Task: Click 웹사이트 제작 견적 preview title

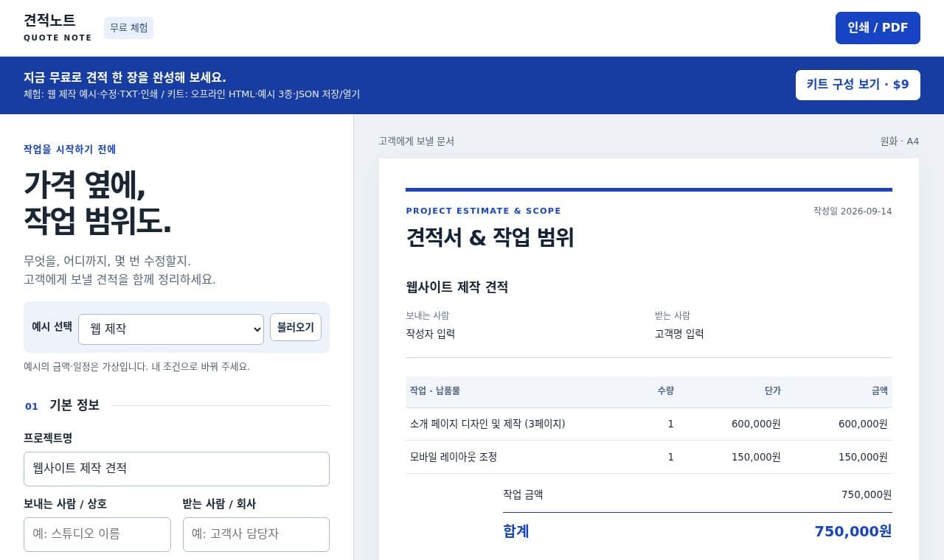Action: point(457,287)
